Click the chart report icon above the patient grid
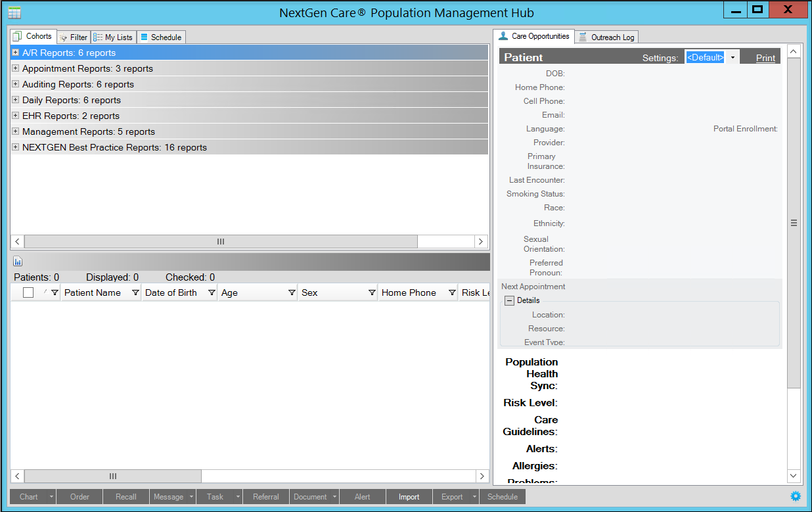Viewport: 812px width, 512px height. pyautogui.click(x=18, y=262)
